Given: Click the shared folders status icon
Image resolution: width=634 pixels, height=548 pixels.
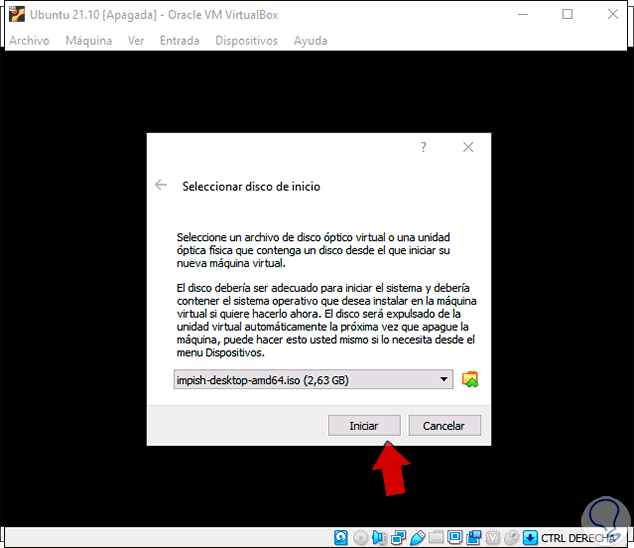Looking at the screenshot, I should pyautogui.click(x=436, y=537).
